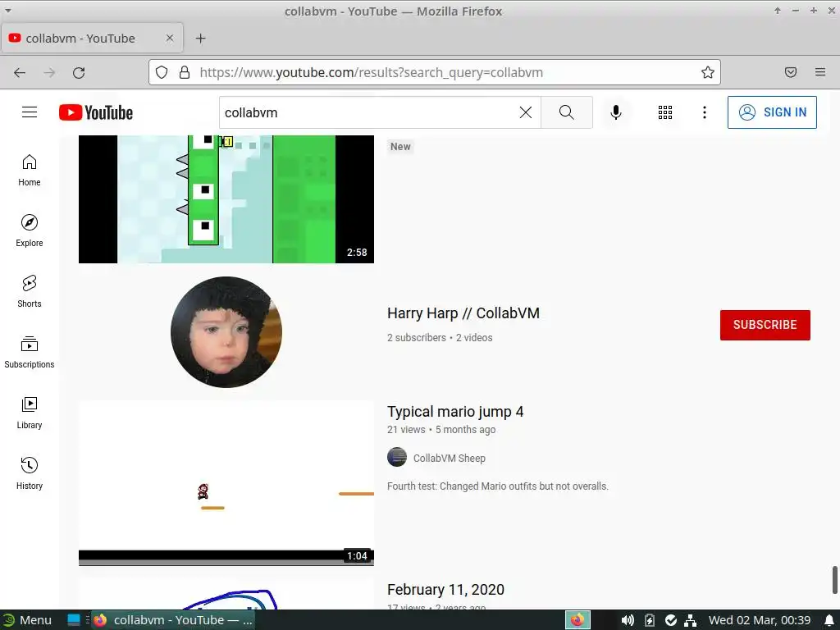Open the YouTube apps grid
This screenshot has height=630, width=840.
tap(664, 112)
